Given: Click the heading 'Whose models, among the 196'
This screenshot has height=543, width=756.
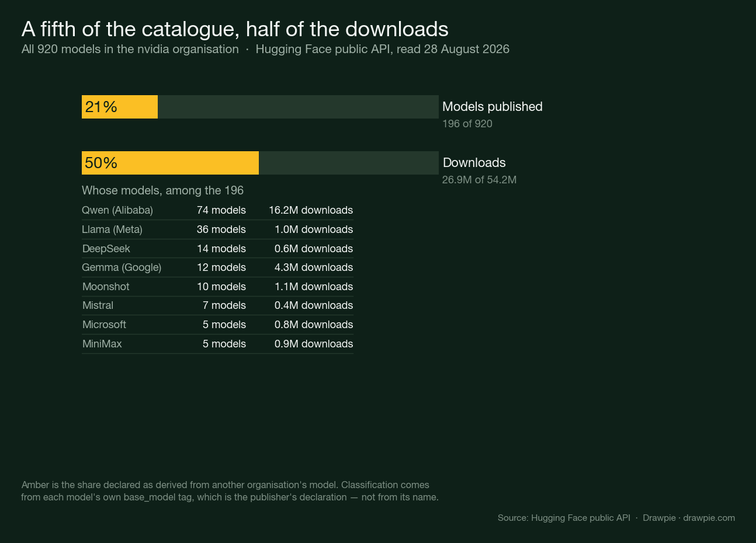Looking at the screenshot, I should click(x=162, y=190).
